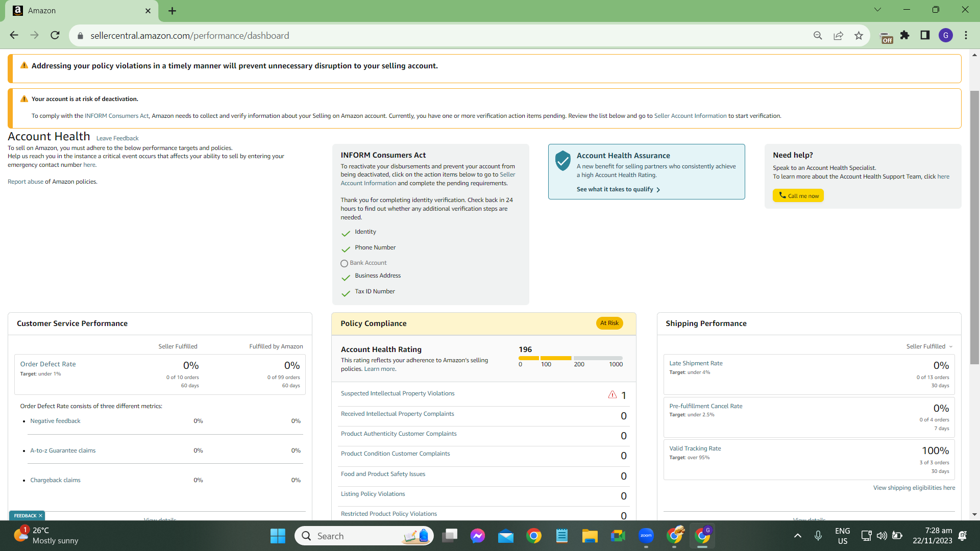Open Seller Account Information link in warning banner
This screenshot has width=980, height=551.
(x=690, y=116)
